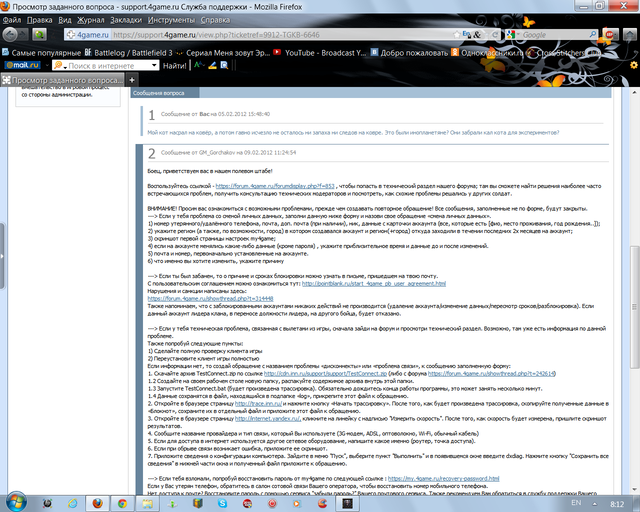Click the Google search input field
The height and width of the screenshot is (512, 640).
554,35
